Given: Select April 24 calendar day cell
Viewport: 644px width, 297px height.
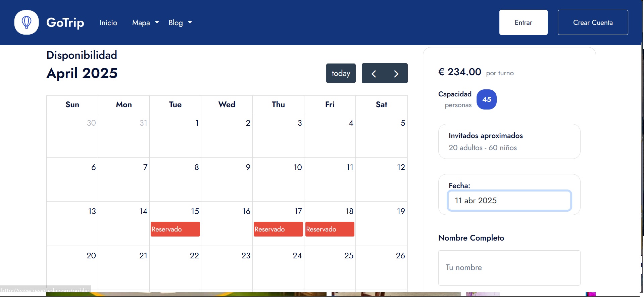Looking at the screenshot, I should [278, 268].
